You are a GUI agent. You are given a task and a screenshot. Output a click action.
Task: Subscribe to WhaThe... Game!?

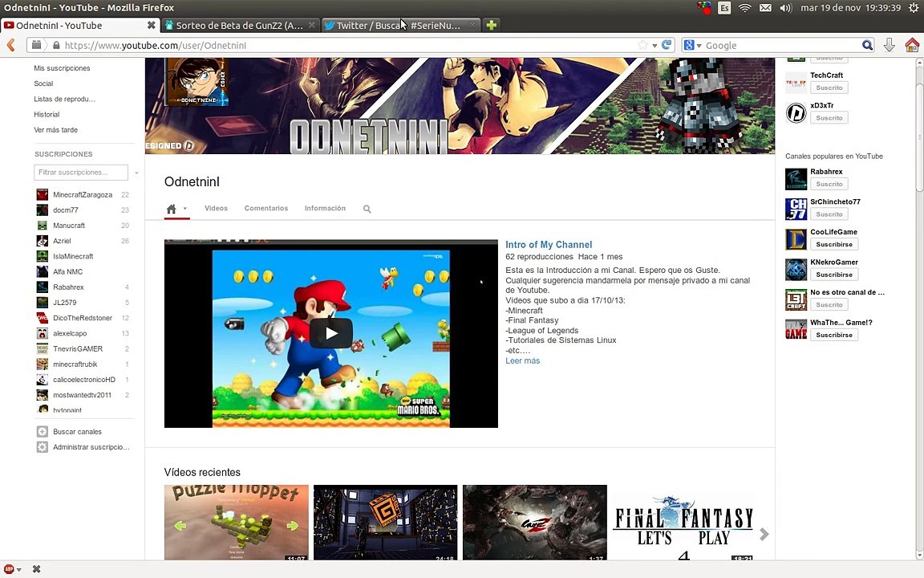click(x=834, y=335)
